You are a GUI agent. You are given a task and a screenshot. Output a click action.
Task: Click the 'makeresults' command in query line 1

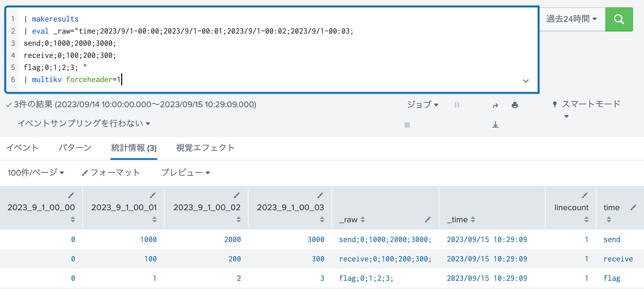55,19
